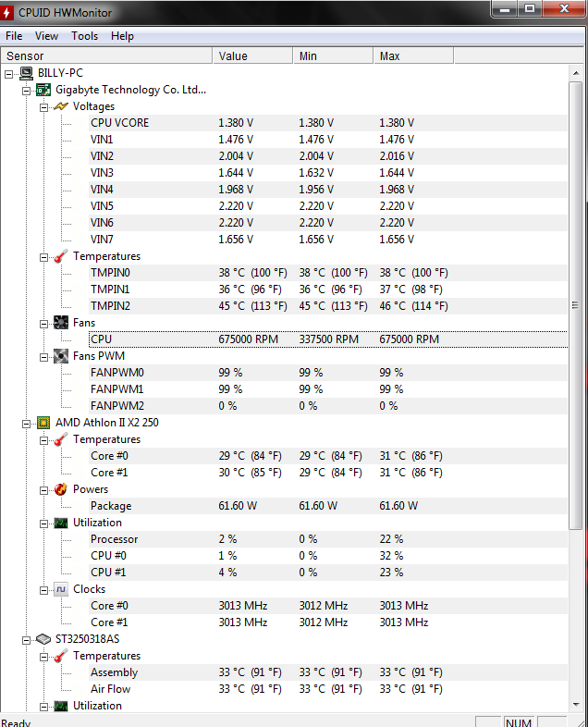This screenshot has width=588, height=727.
Task: Select the VIN2 voltage row
Action: (328, 156)
